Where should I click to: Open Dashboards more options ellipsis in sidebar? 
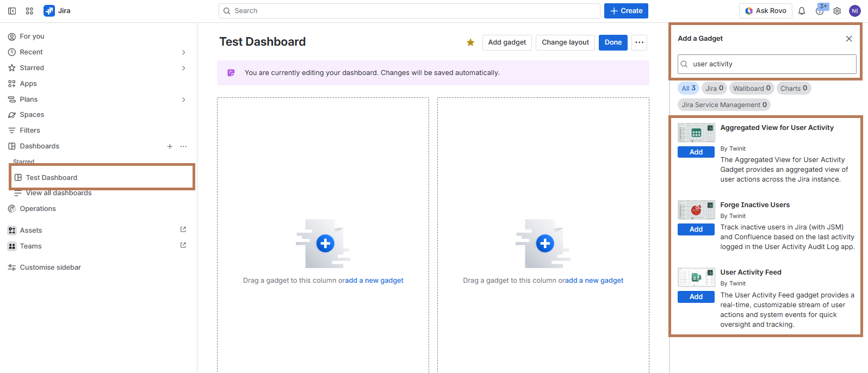tap(184, 146)
